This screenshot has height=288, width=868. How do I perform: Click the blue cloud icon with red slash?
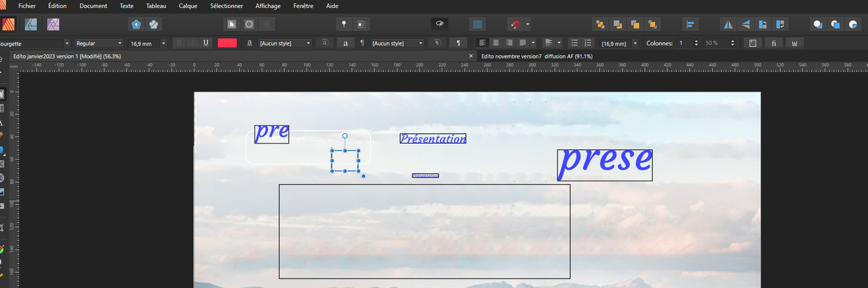(154, 24)
